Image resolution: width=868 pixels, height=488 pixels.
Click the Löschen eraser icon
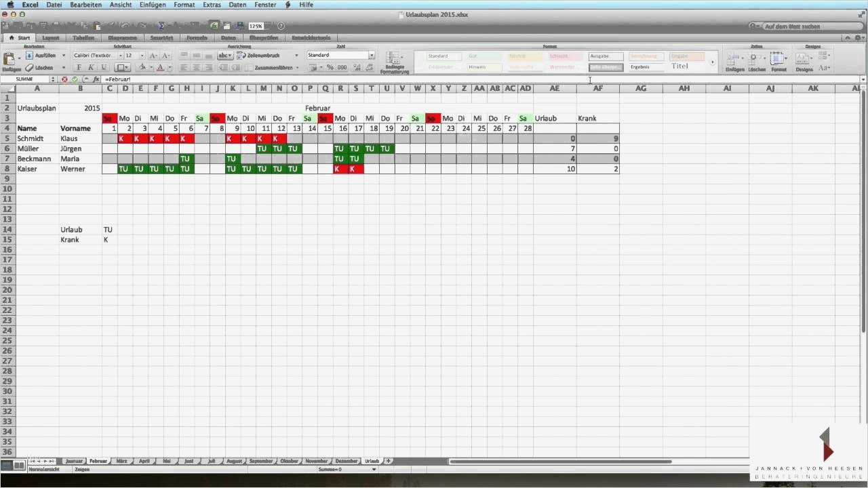coord(30,68)
